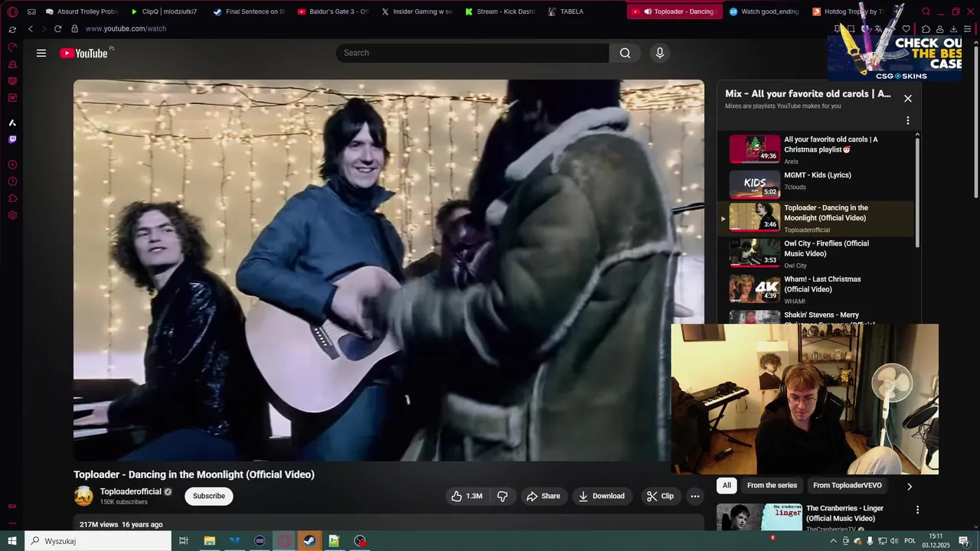Switch to Baldur's Gate 3 tab
This screenshot has width=980, height=551.
333,11
